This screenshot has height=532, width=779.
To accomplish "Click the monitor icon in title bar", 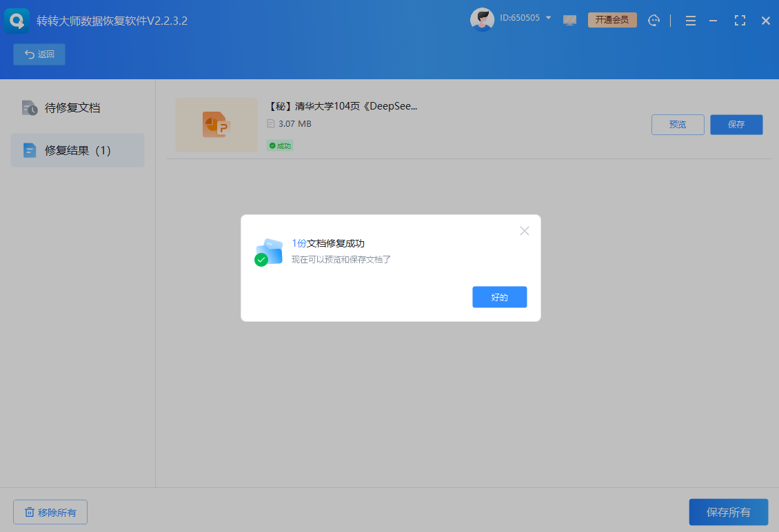I will point(569,21).
